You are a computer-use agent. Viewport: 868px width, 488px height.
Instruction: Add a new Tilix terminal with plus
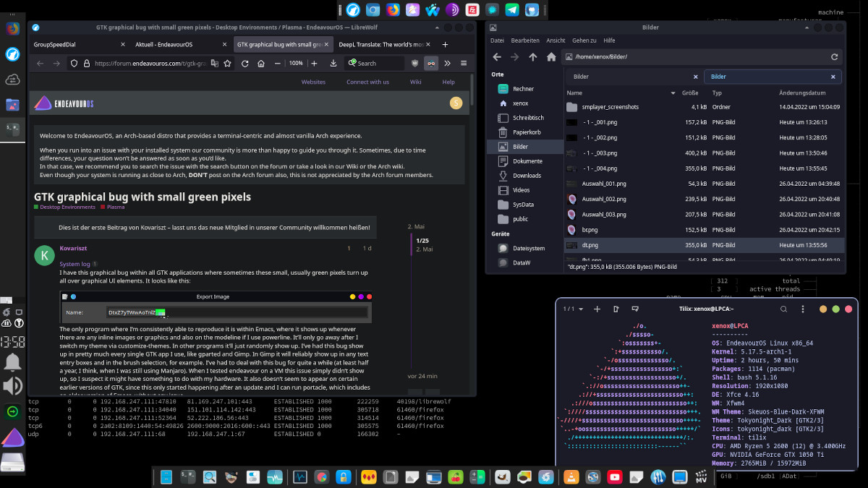597,309
